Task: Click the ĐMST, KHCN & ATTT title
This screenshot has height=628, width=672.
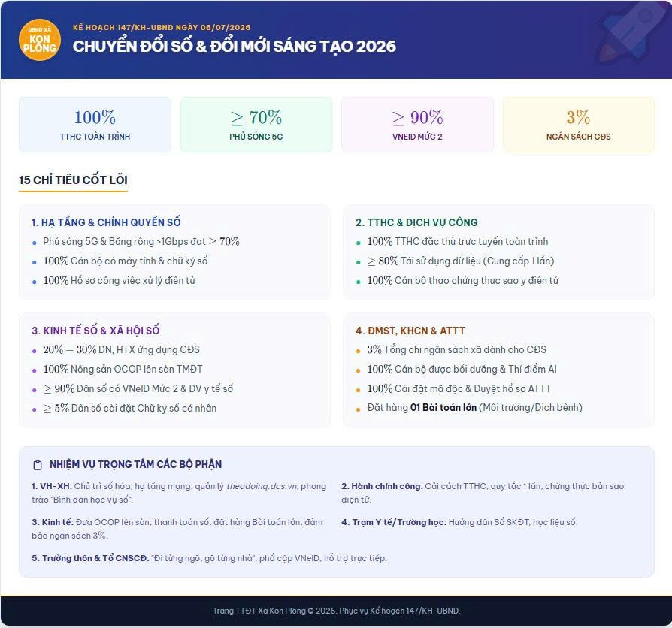Action: [410, 331]
